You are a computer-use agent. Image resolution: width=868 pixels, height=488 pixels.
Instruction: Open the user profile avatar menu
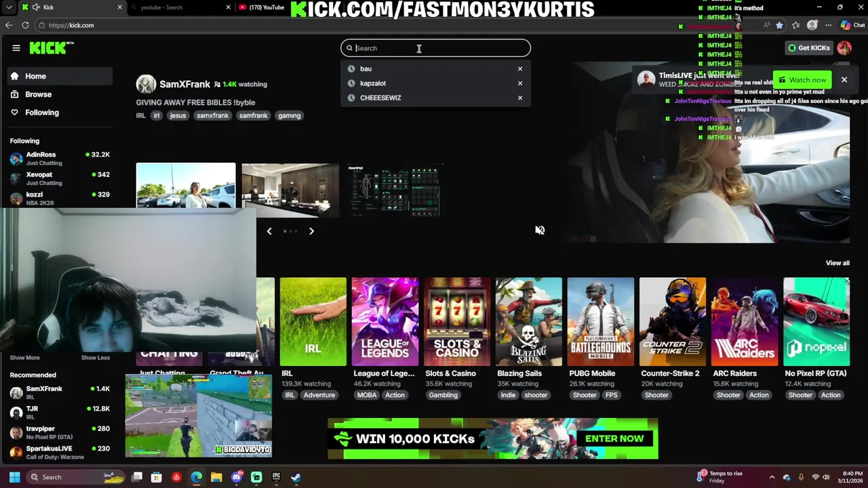point(844,48)
